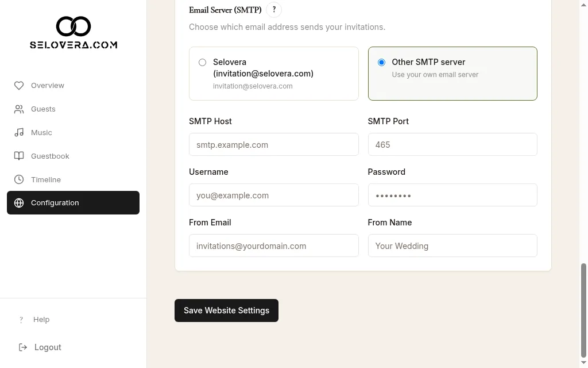Click the heart icon beside Overview
This screenshot has height=368, width=588.
[19, 86]
